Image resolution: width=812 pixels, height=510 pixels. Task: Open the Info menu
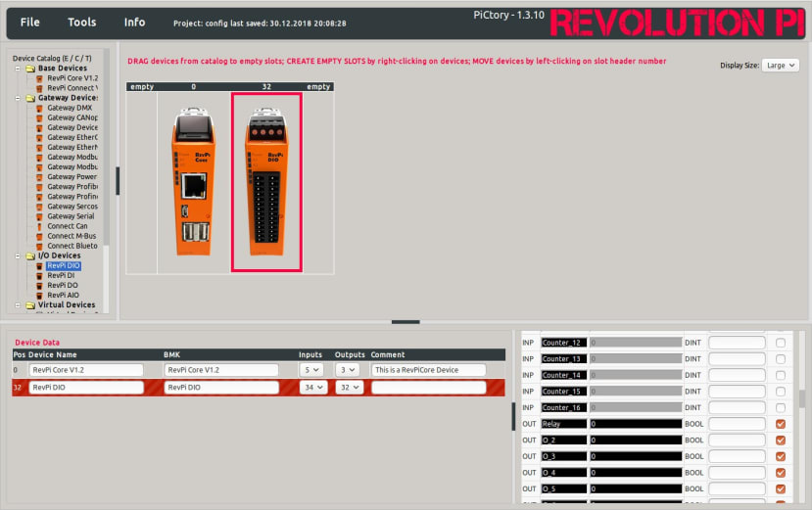[134, 23]
